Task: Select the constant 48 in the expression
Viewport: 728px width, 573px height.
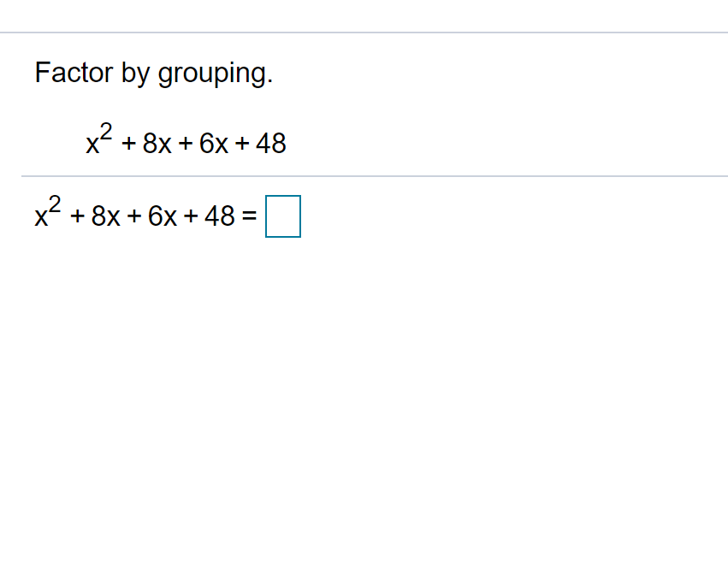Action: 270,145
